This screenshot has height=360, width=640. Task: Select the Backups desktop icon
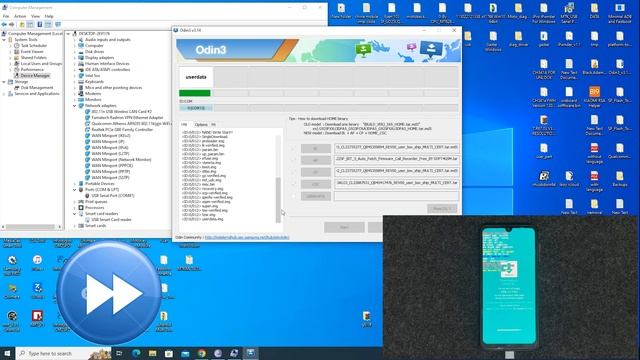click(x=620, y=179)
